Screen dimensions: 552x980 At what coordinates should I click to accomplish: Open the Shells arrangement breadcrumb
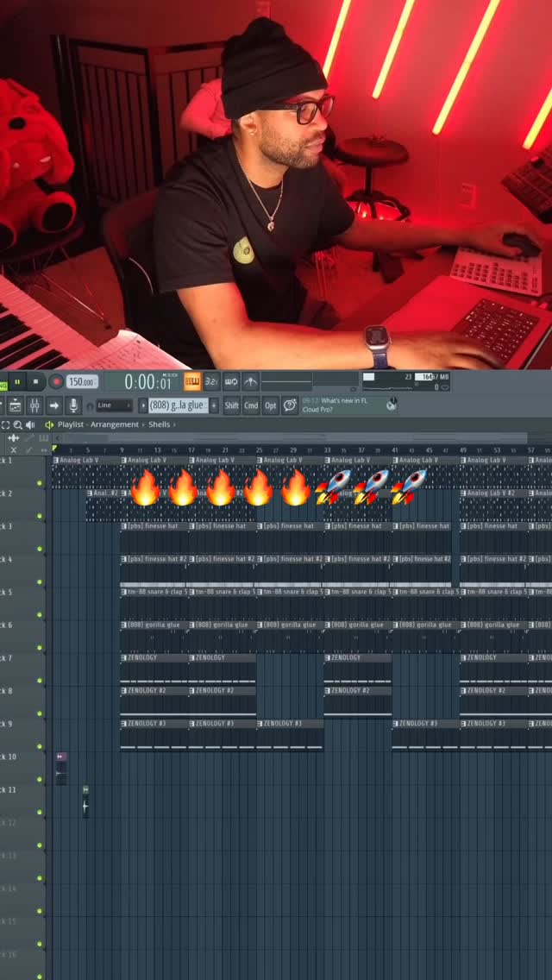[x=159, y=424]
